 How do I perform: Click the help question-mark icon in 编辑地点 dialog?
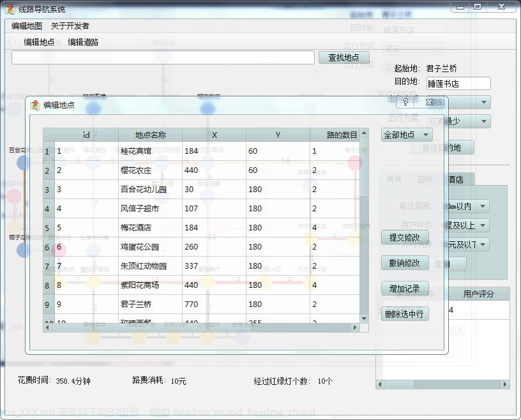tap(405, 102)
